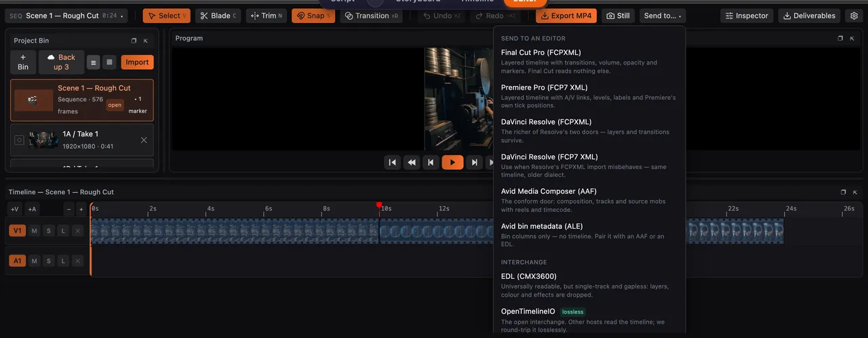Select the Select tool in toolbar
The image size is (868, 338).
(x=166, y=16)
